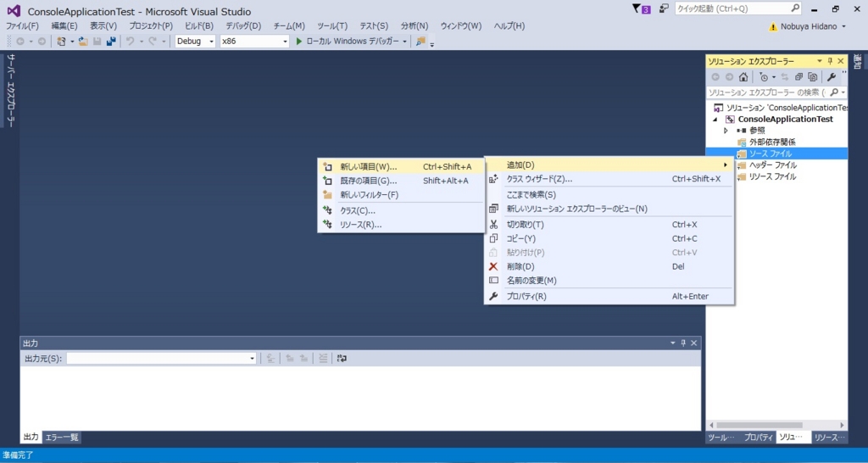Click the green Start Debugging play icon
Viewport: 868px width, 463px height.
[299, 42]
